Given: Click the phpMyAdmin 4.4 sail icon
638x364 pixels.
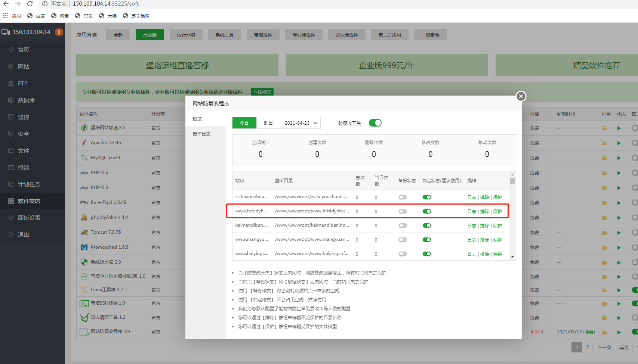Looking at the screenshot, I should 84,217.
